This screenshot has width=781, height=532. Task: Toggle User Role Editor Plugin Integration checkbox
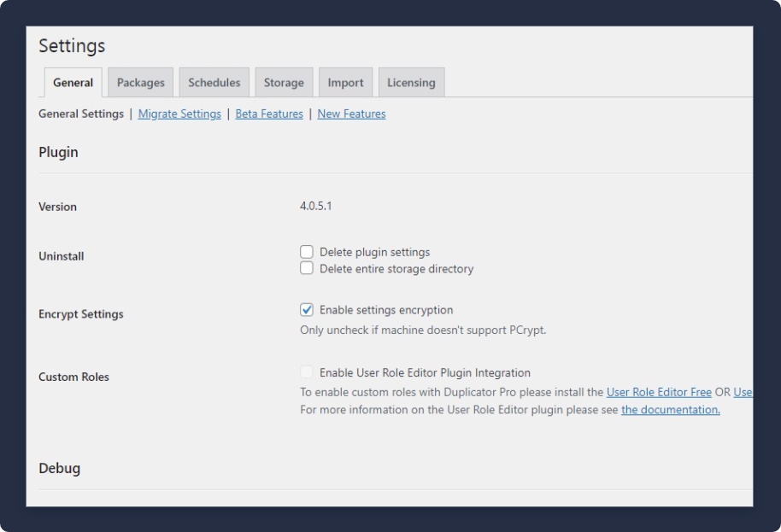307,372
